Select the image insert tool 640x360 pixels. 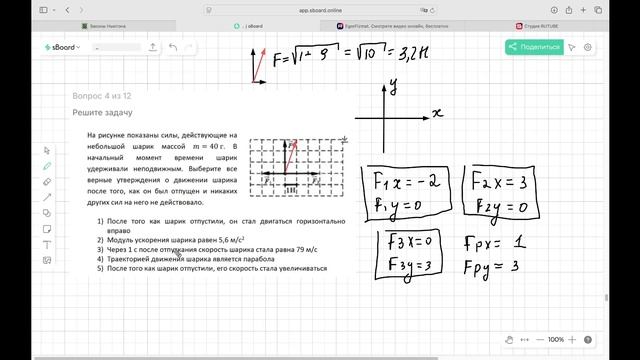point(47,260)
